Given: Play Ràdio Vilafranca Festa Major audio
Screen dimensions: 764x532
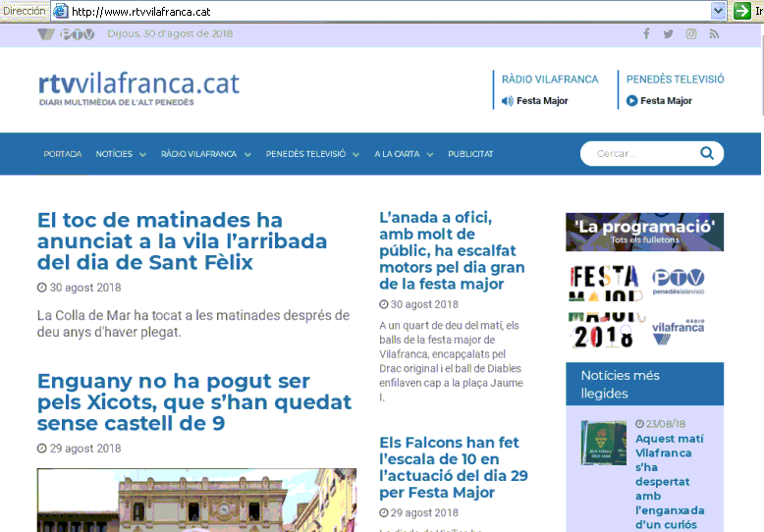Looking at the screenshot, I should pyautogui.click(x=508, y=100).
